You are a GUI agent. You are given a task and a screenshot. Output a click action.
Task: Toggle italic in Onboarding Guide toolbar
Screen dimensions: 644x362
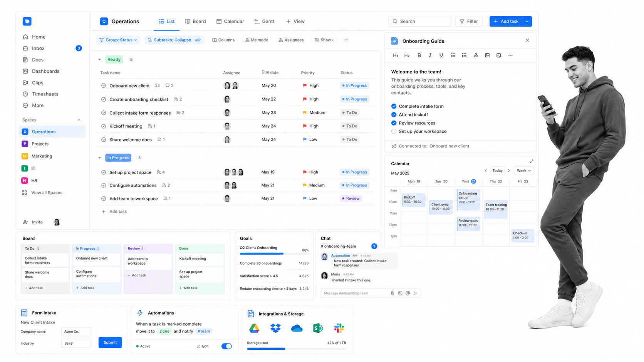coord(430,55)
